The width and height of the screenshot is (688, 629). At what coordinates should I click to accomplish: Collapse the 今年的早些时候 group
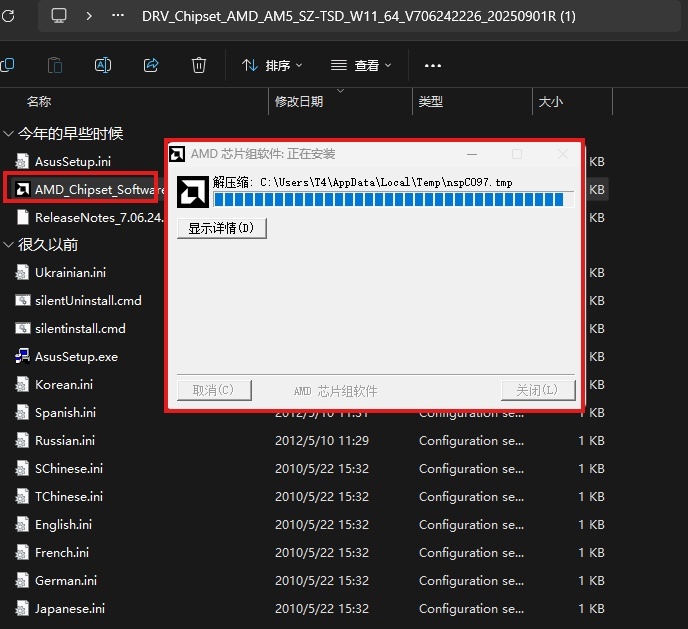point(8,133)
